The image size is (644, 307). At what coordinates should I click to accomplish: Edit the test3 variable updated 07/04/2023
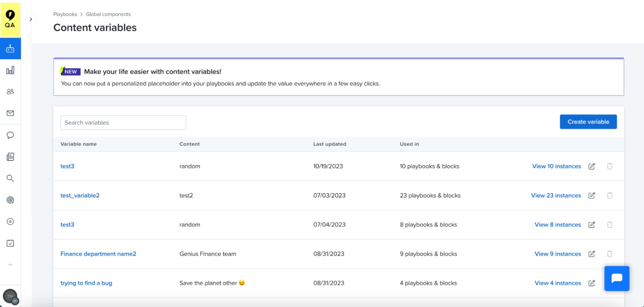point(592,224)
